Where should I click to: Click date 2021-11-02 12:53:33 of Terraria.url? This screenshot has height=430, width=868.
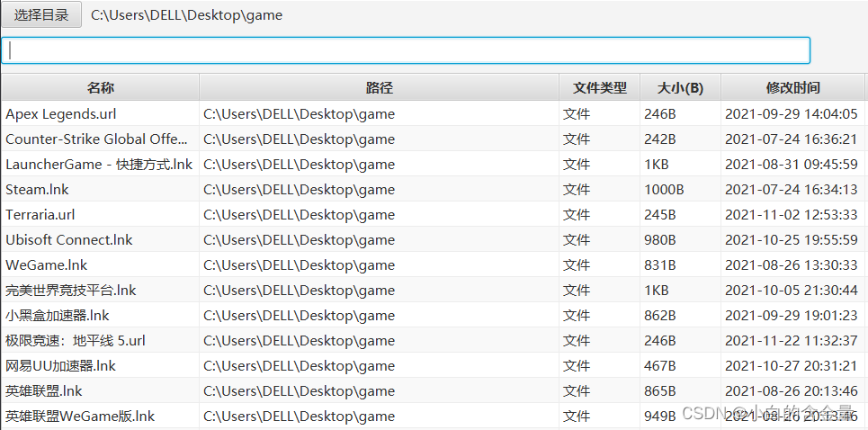791,215
